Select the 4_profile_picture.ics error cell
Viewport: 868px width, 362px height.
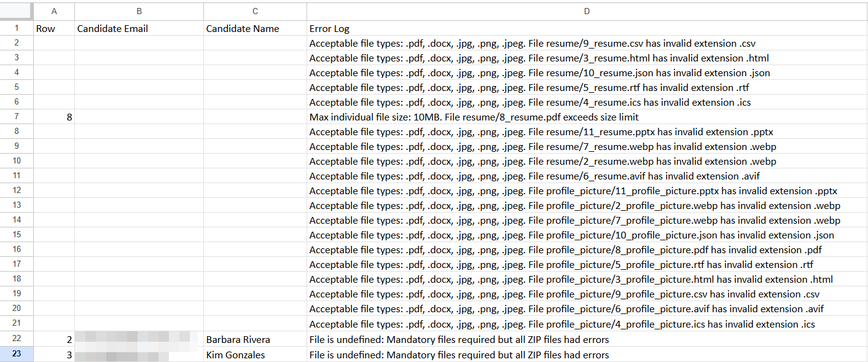[587, 324]
